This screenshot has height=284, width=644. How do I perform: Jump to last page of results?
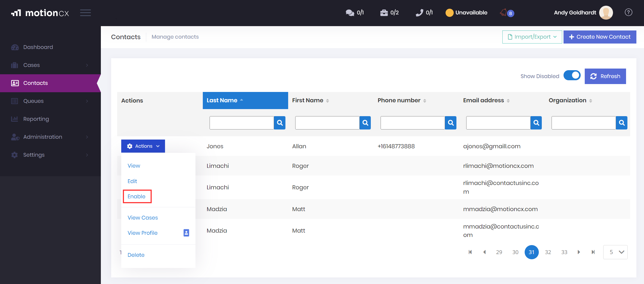(593, 252)
